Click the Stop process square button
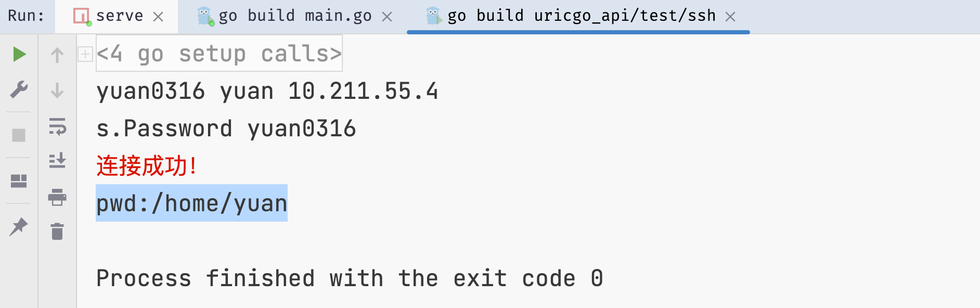 pos(19,135)
